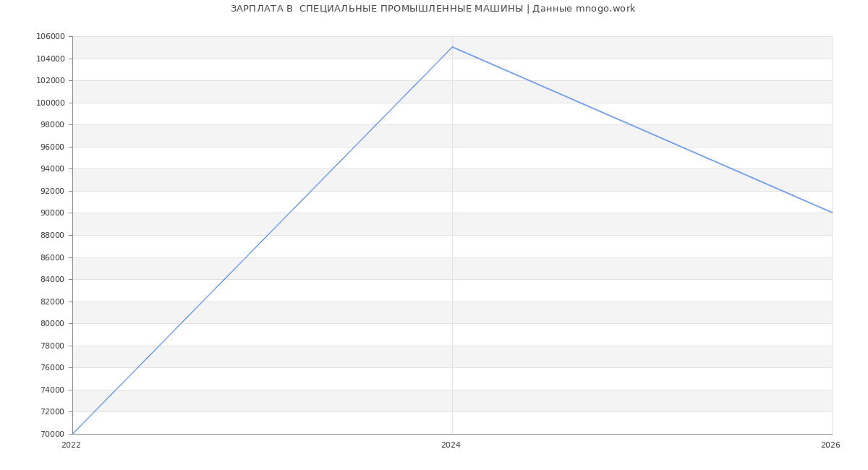Click the 96000 y-axis label
This screenshot has width=868, height=470.
coord(52,147)
